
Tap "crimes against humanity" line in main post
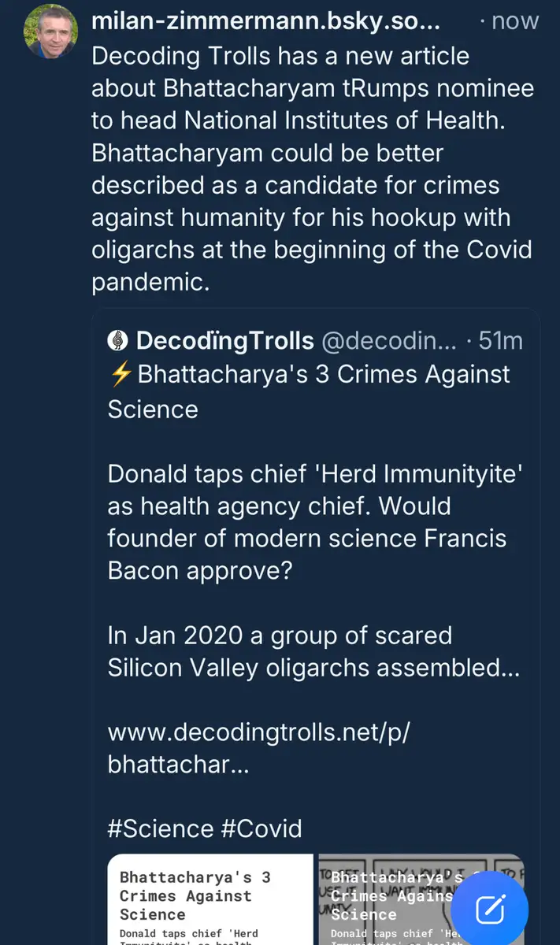coord(295,186)
